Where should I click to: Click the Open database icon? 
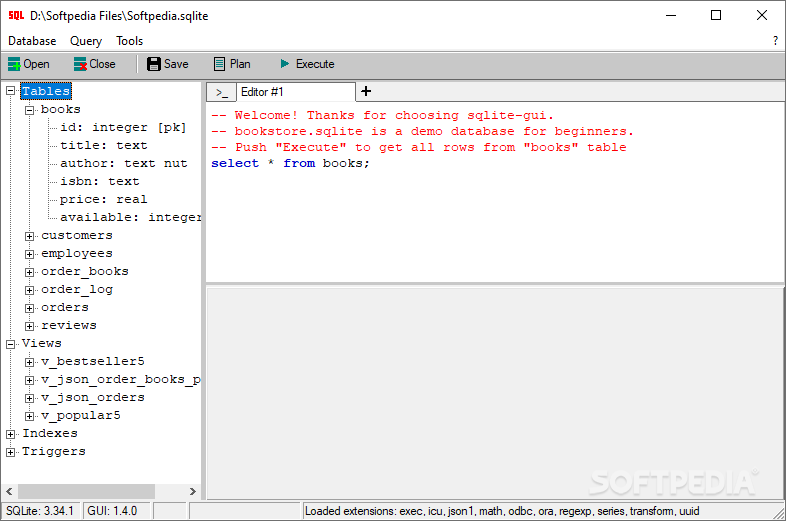[x=14, y=64]
